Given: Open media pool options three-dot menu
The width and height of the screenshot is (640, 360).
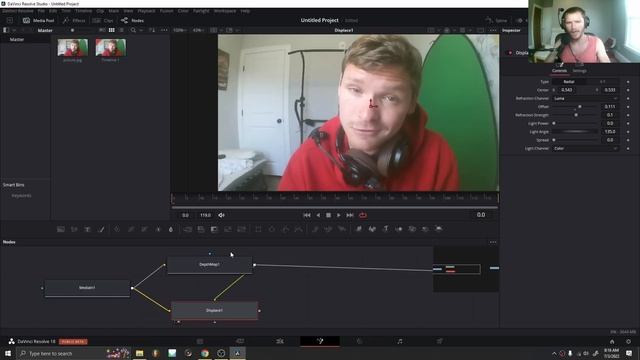Looking at the screenshot, I should click(164, 30).
